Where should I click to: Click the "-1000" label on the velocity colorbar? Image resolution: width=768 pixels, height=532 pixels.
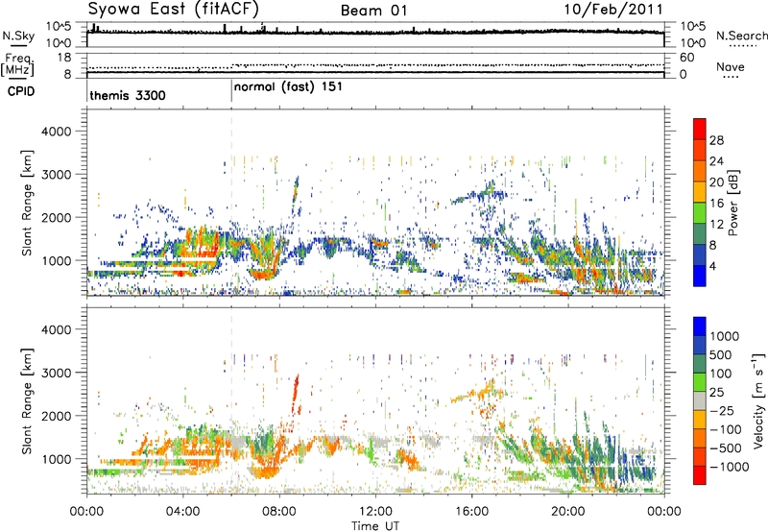pyautogui.click(x=730, y=467)
